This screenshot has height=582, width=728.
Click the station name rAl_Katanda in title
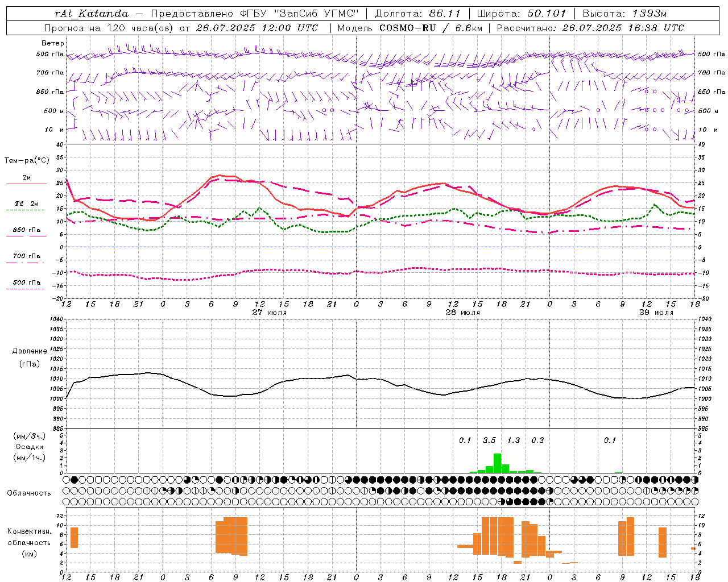[x=92, y=14]
